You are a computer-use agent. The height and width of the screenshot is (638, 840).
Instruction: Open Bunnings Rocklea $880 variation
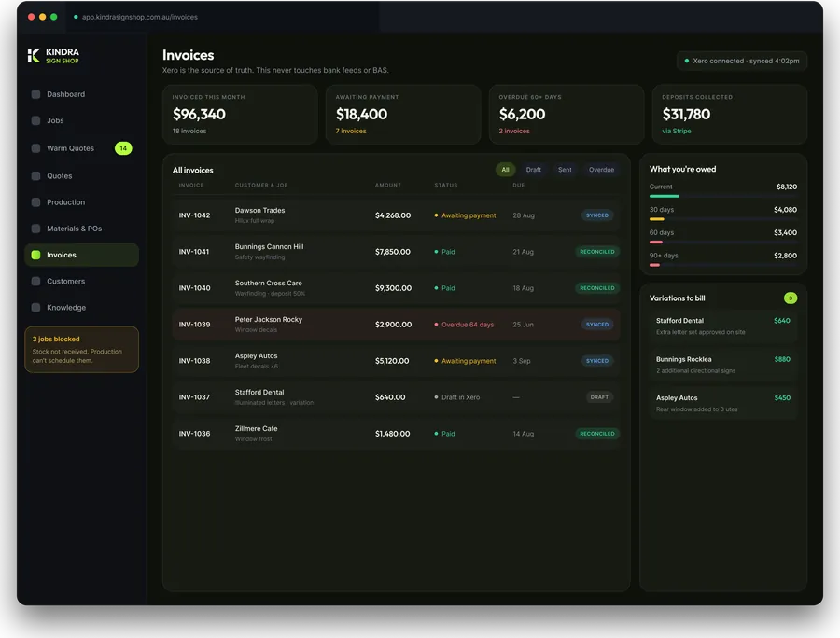[723, 365]
